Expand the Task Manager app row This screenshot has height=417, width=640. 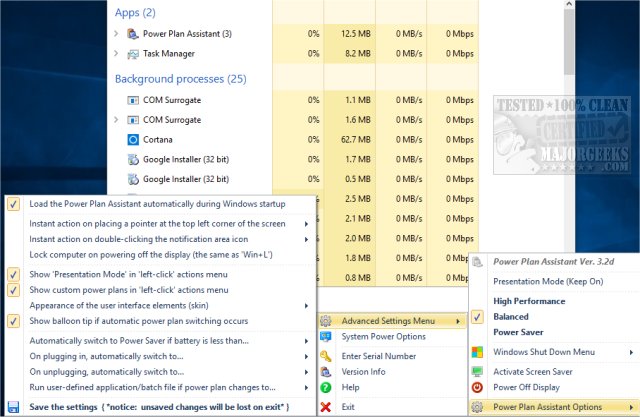coord(118,54)
